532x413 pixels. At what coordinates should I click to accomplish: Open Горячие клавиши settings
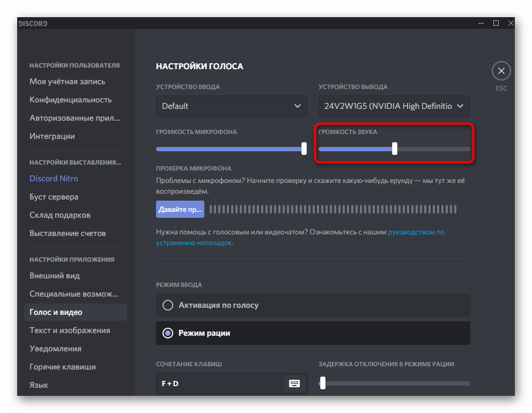63,367
